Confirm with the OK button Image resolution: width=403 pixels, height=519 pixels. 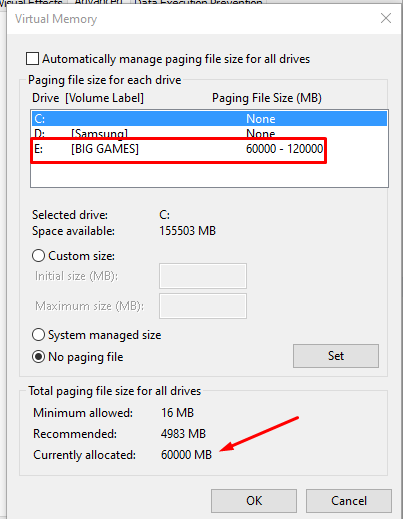click(x=254, y=501)
